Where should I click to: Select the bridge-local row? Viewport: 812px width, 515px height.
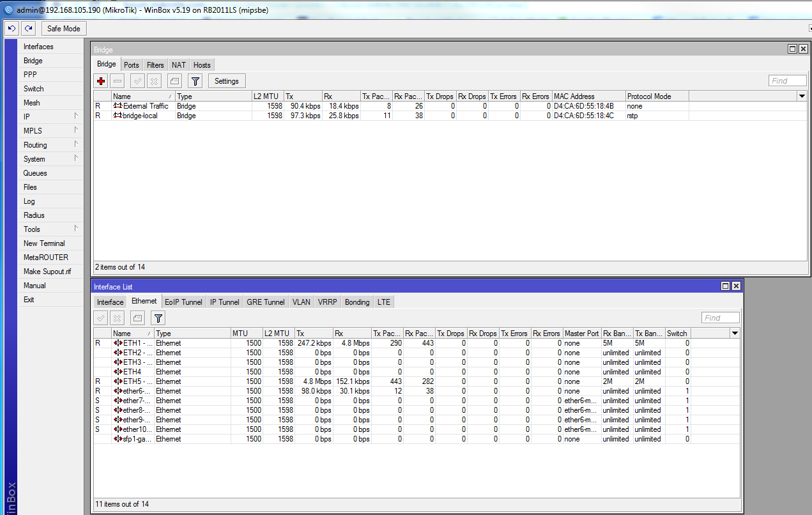tap(450, 116)
